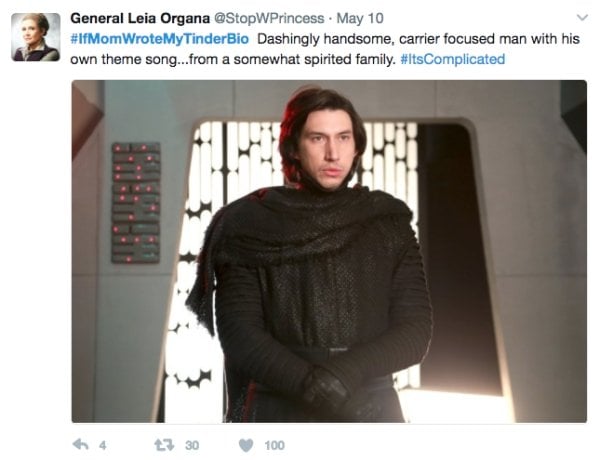View the 100 likes count

click(274, 445)
